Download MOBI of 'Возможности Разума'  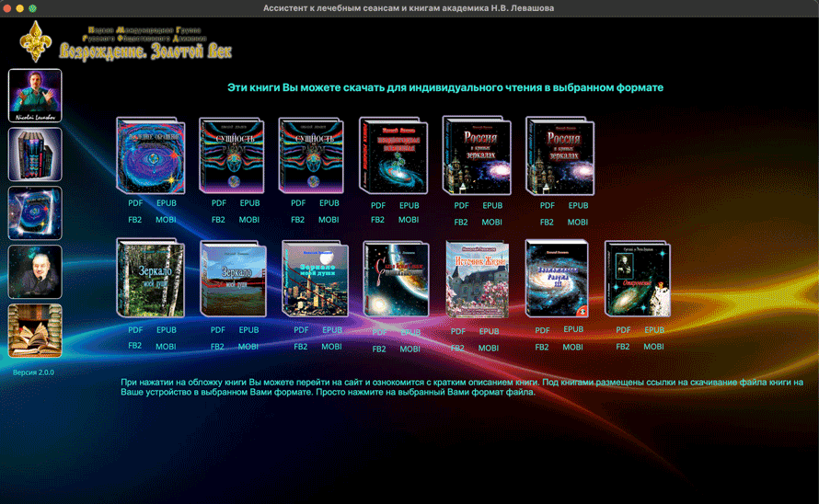(x=572, y=347)
